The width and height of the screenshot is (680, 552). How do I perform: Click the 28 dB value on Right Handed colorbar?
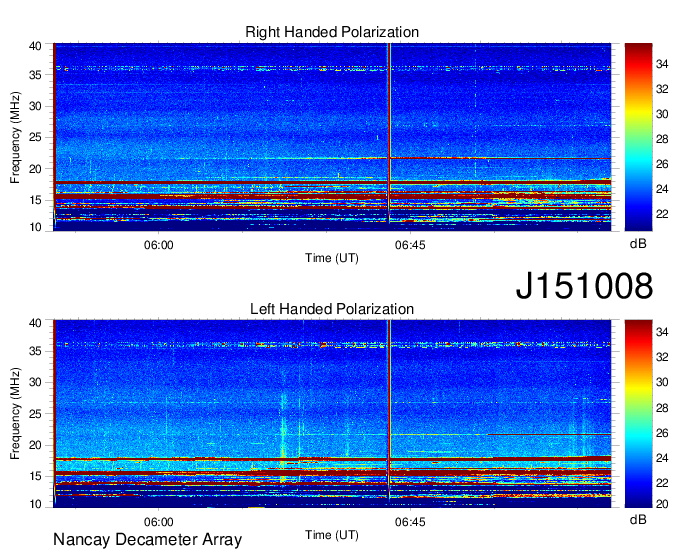point(662,139)
